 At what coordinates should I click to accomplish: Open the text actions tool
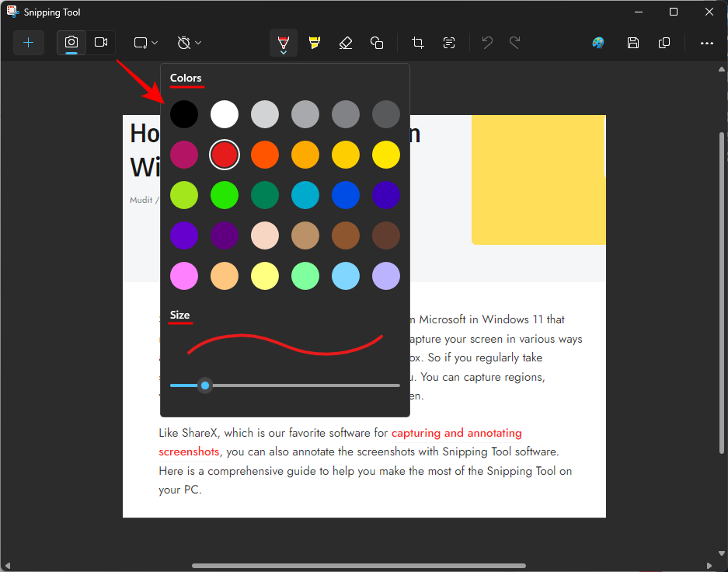point(449,43)
